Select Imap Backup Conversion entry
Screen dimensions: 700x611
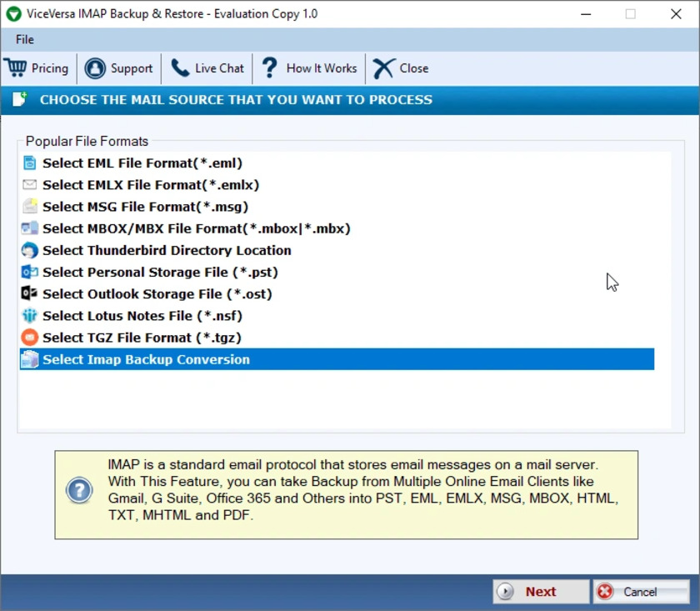(337, 359)
